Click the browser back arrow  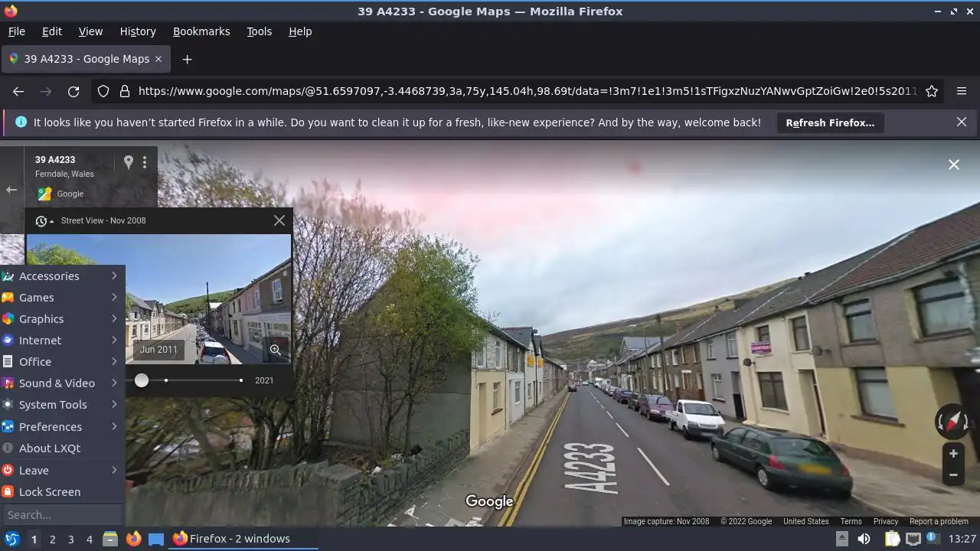(x=18, y=91)
